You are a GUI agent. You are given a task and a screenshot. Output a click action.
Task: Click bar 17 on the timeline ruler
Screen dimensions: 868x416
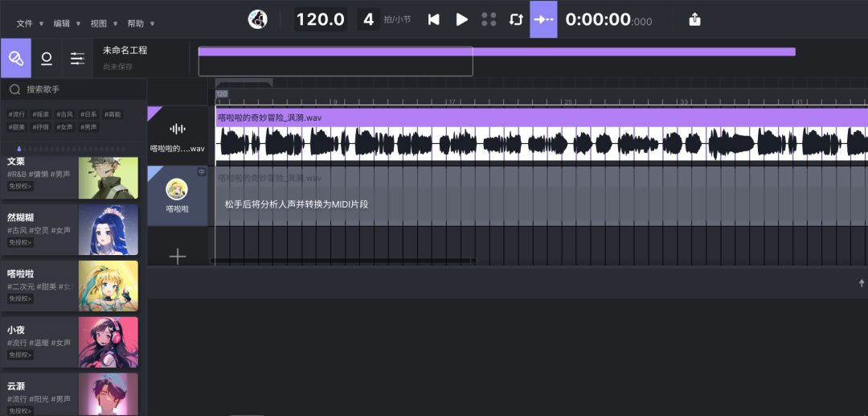452,102
